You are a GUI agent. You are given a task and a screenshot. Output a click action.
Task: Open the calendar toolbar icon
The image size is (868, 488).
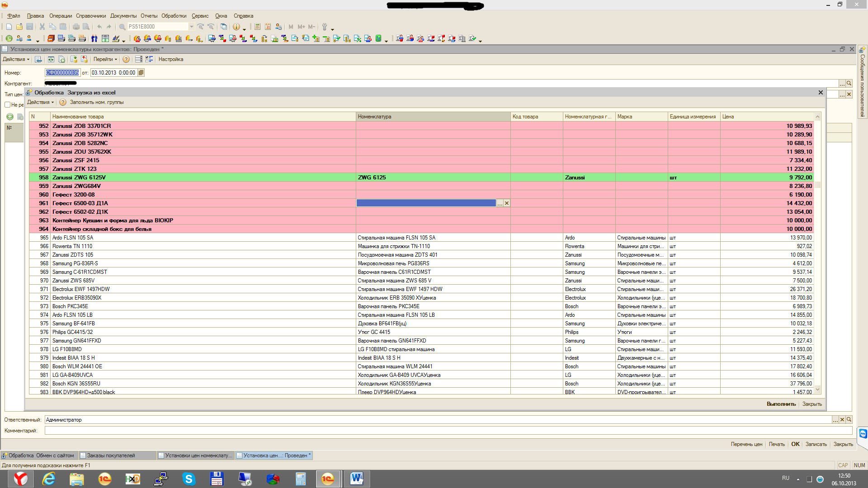tap(268, 27)
